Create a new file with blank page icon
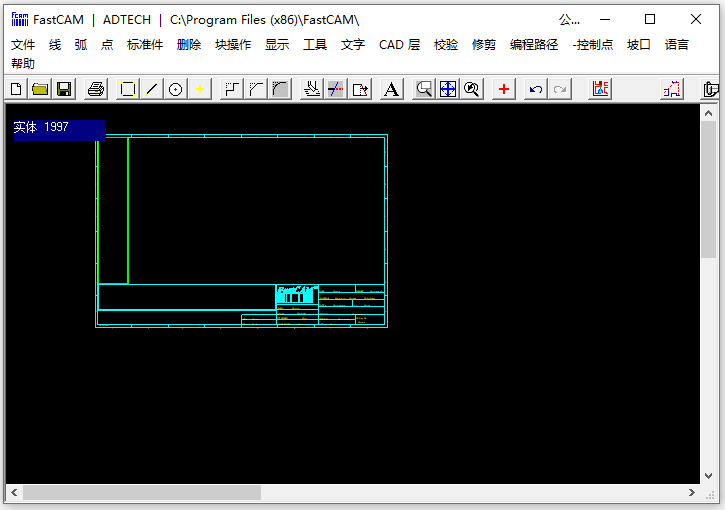 point(16,89)
